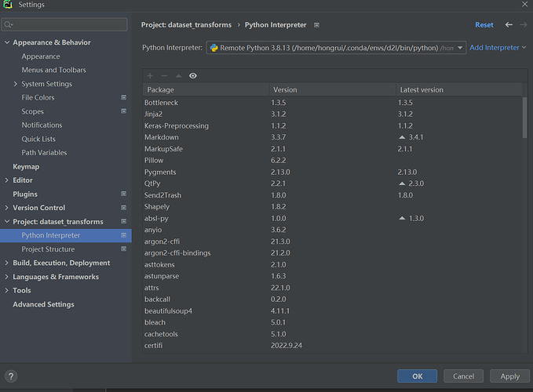533x392 pixels.
Task: Click the PyCharm logo in title bar
Action: click(x=8, y=5)
